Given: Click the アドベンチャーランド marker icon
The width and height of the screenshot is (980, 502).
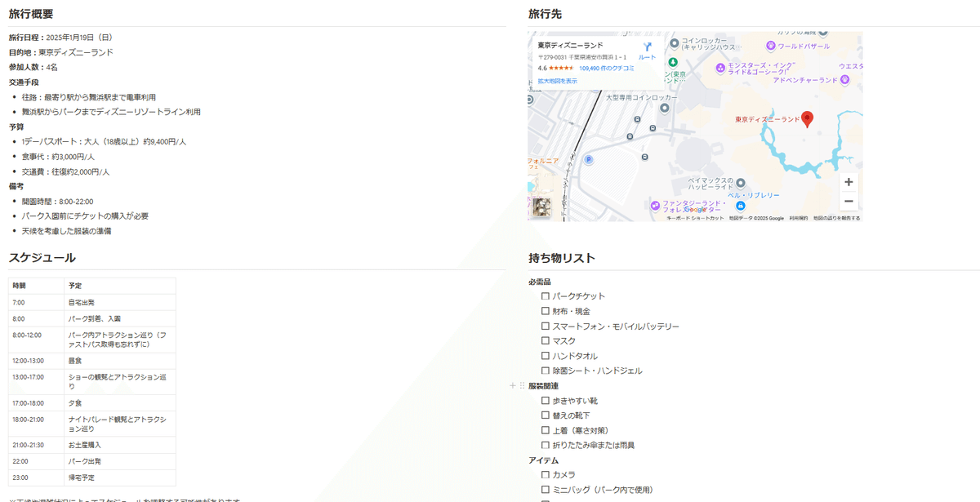Looking at the screenshot, I should [x=845, y=80].
